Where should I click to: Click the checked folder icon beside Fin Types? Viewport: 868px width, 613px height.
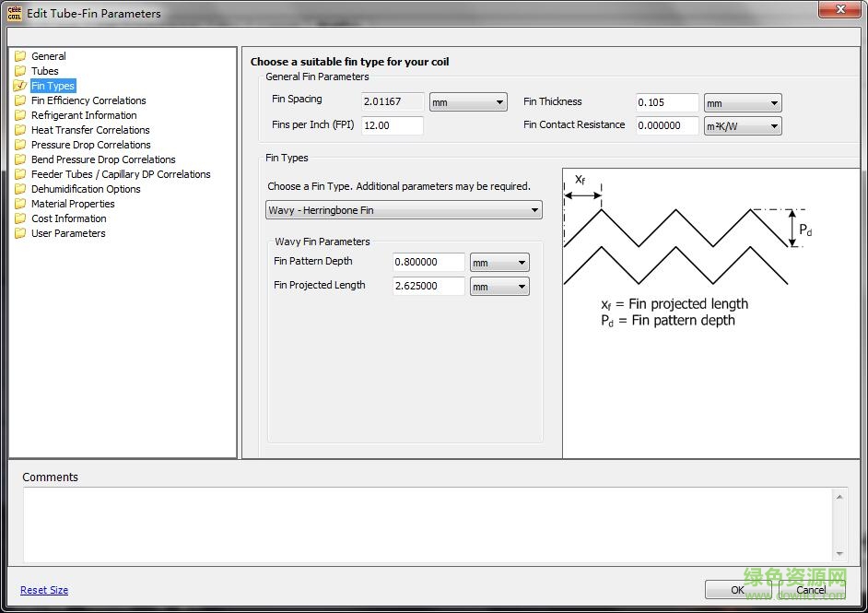coord(20,86)
